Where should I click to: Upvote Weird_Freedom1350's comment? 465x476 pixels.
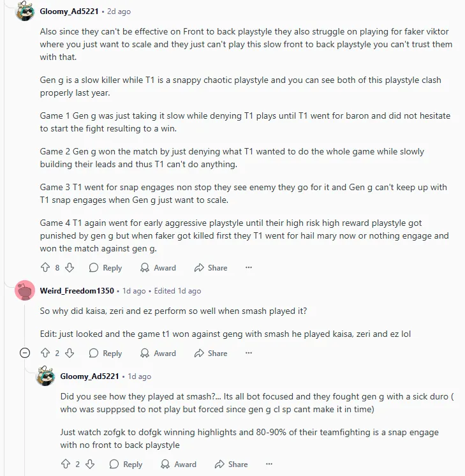(x=45, y=353)
